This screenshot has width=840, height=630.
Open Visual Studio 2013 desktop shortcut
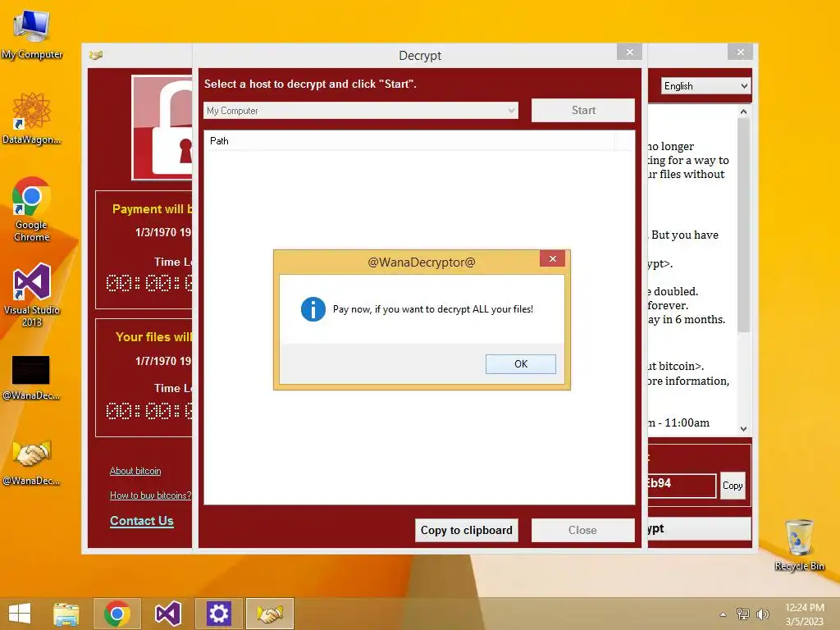[x=32, y=294]
